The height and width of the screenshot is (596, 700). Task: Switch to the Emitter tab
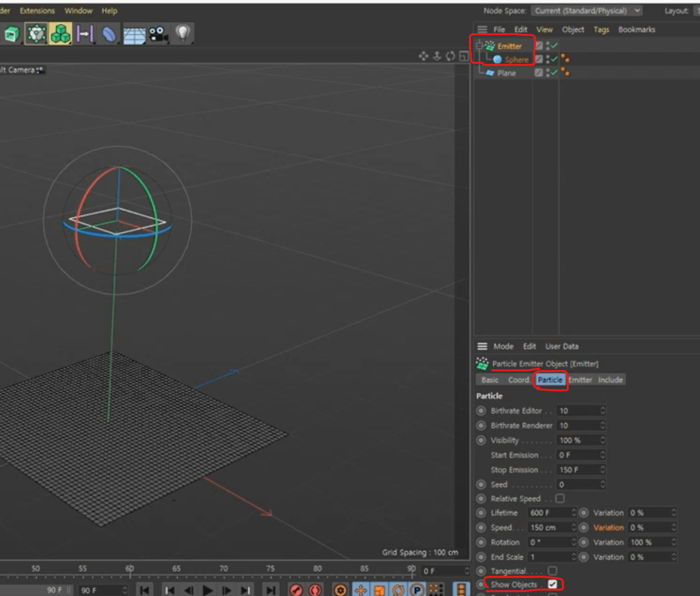pyautogui.click(x=580, y=380)
